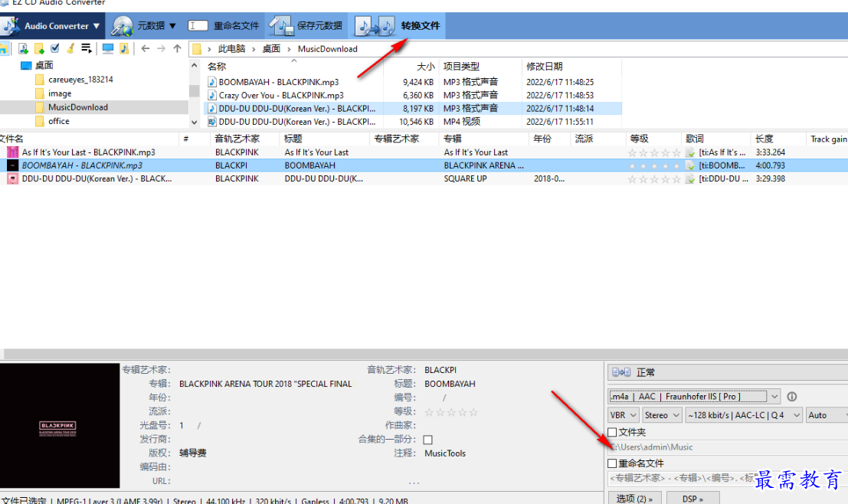The image size is (848, 504).
Task: Click the 重命名文件 toolbar button
Action: coord(224,25)
